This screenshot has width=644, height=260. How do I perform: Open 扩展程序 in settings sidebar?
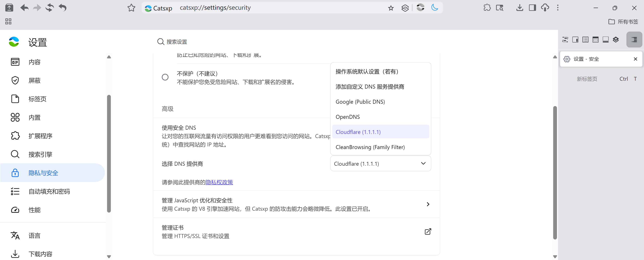[x=40, y=136]
